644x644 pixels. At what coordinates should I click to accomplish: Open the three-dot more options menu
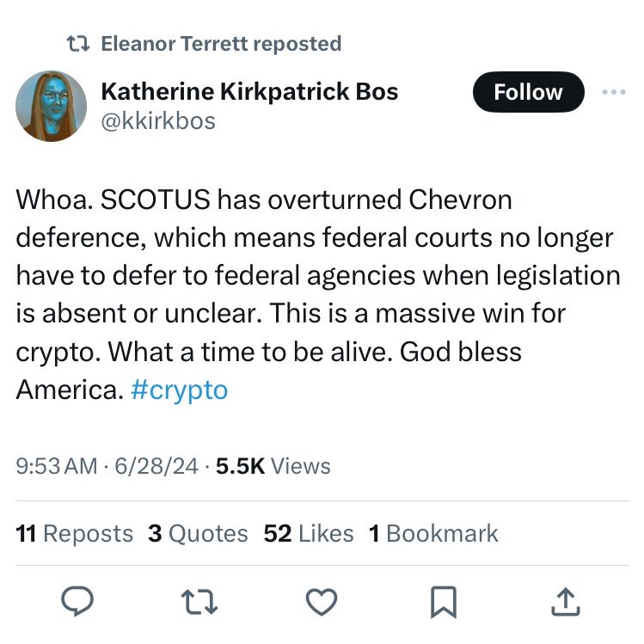[x=613, y=92]
